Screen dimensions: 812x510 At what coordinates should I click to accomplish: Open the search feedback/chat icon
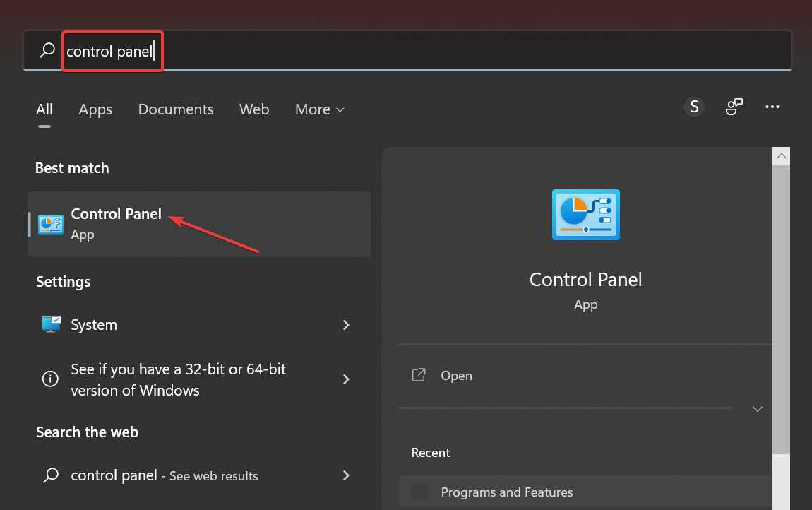[734, 107]
